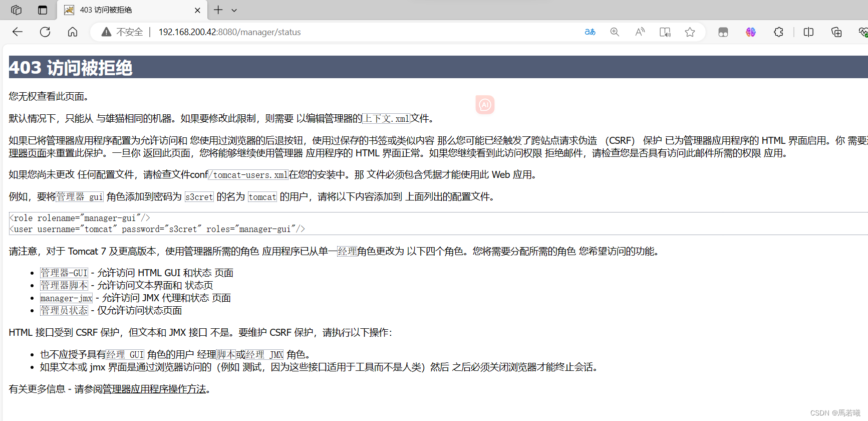Start Read aloud from address bar
Image resolution: width=868 pixels, height=421 pixels.
(x=640, y=32)
